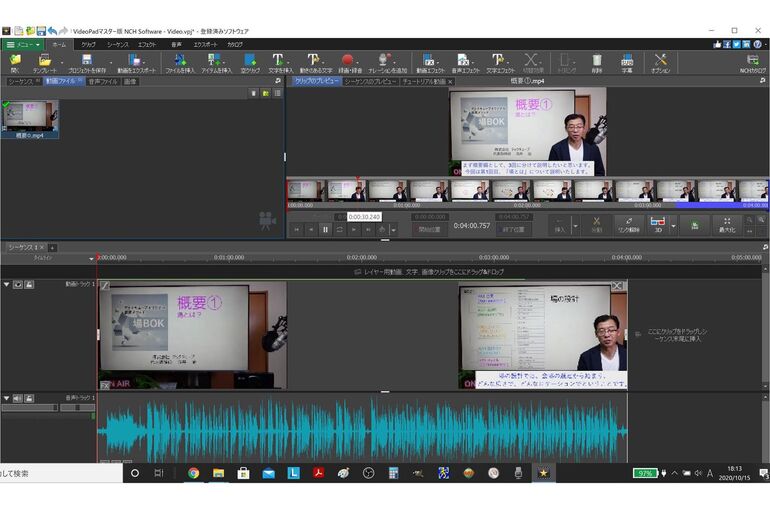Adjust audio track 1 volume slider
The height and width of the screenshot is (510, 770).
[x=29, y=408]
